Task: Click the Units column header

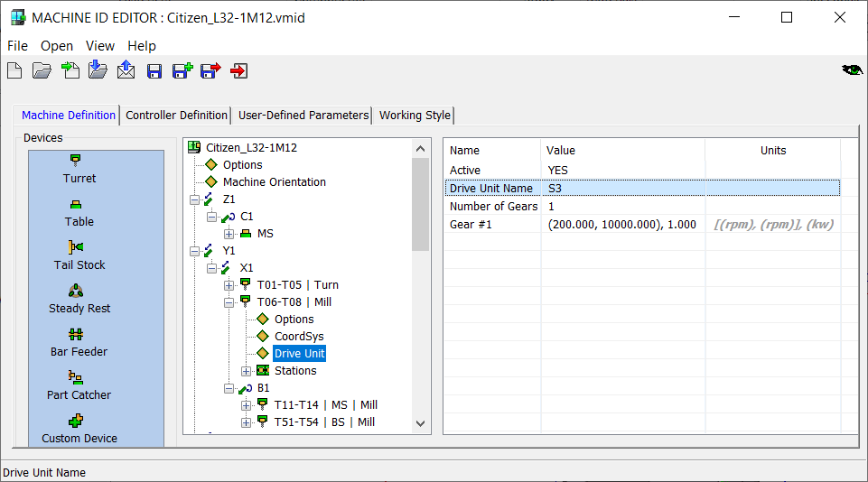Action: (x=773, y=151)
